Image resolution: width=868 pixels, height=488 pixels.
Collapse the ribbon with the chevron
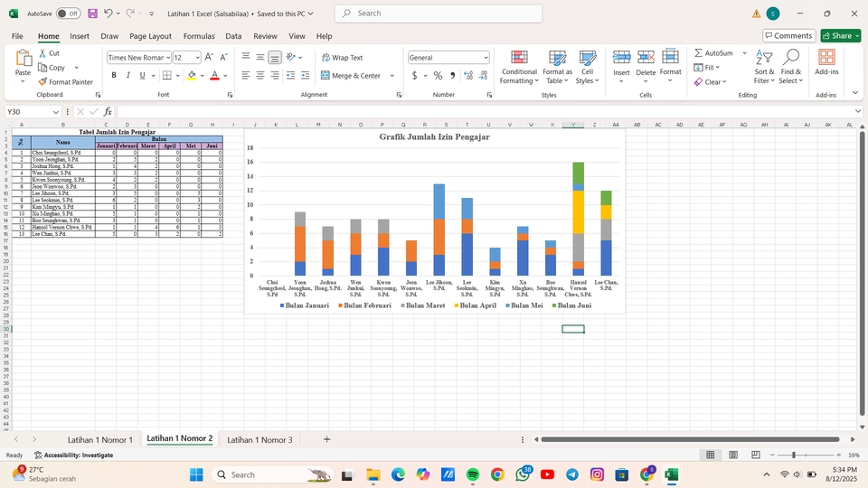855,93
